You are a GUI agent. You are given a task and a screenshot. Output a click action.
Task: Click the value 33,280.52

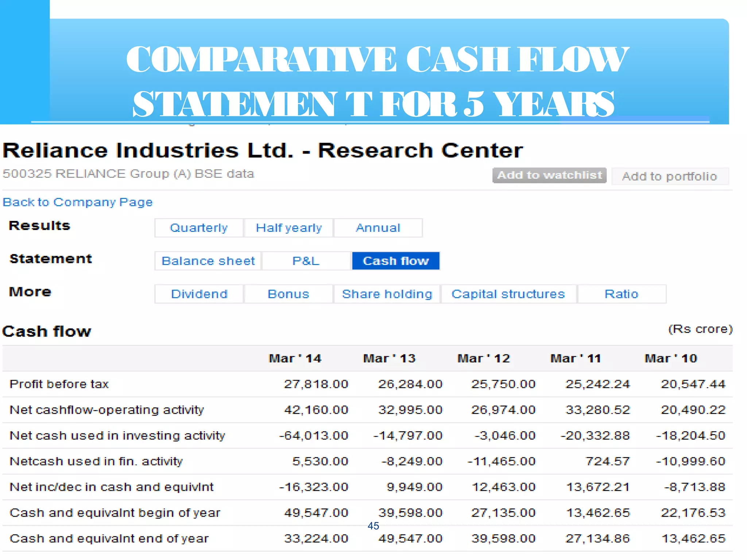coord(598,410)
